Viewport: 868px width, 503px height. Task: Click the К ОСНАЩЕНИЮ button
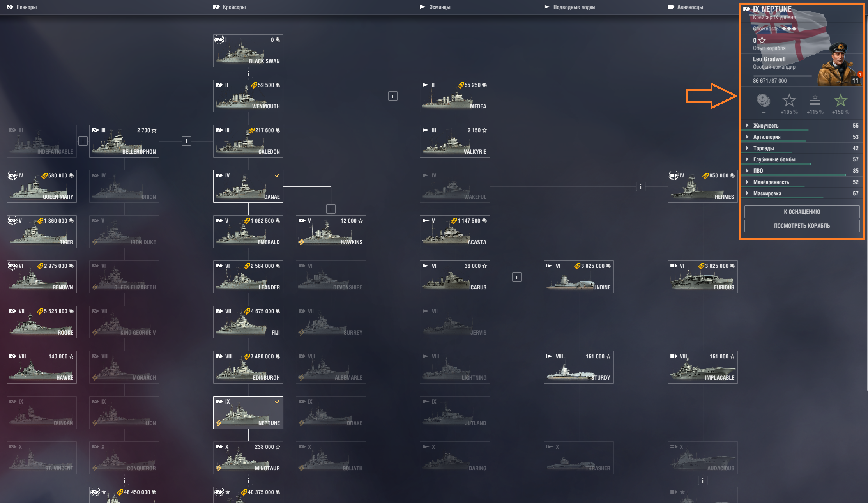click(802, 212)
